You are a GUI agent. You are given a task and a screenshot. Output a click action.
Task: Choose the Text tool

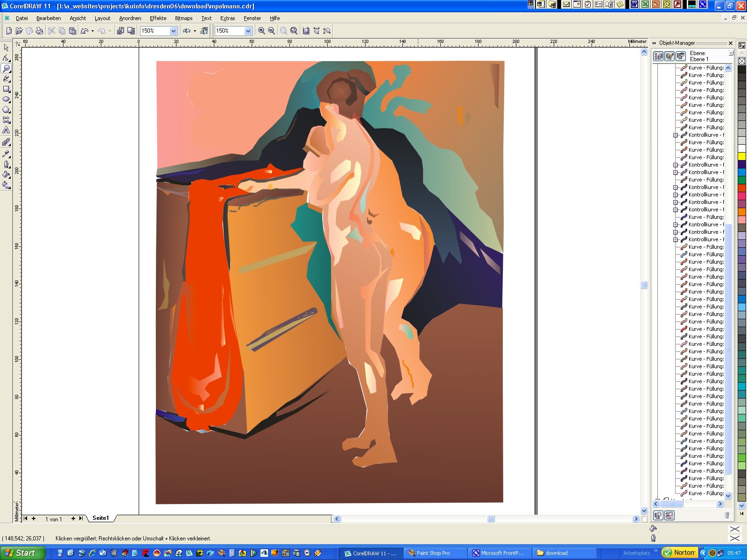6,130
